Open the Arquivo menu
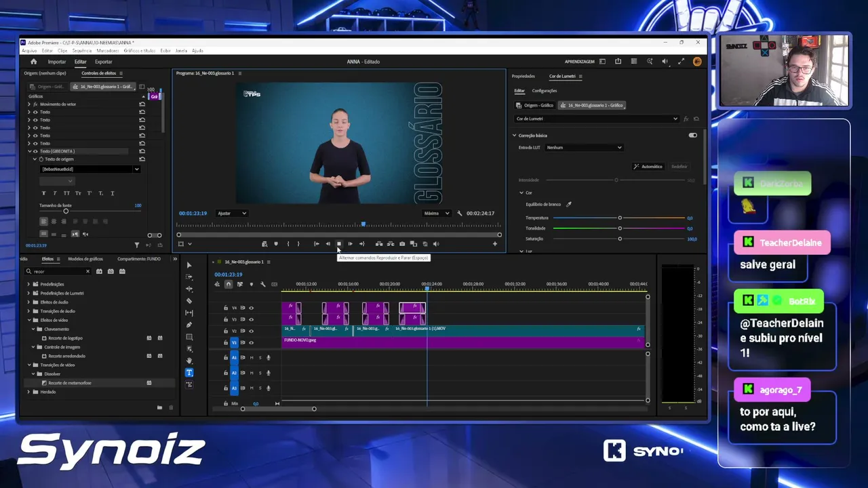The image size is (868, 488). (x=29, y=51)
